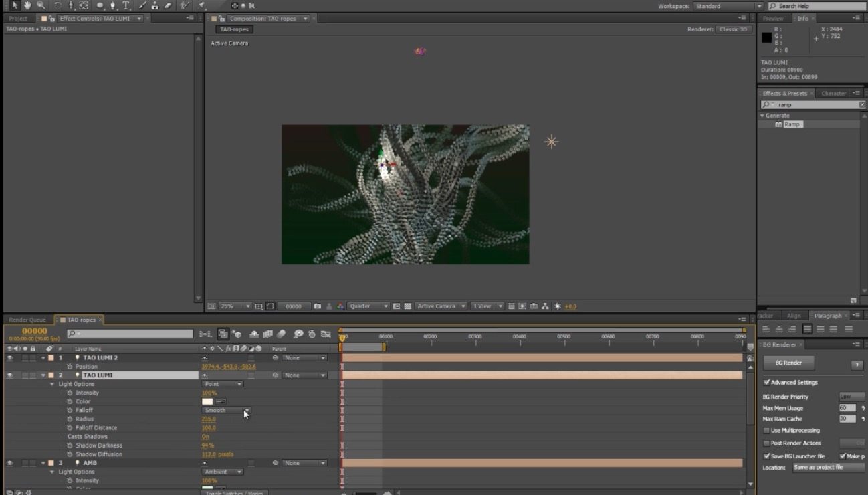Select the Puppet Pin tool
This screenshot has width=868, height=495.
[201, 5]
